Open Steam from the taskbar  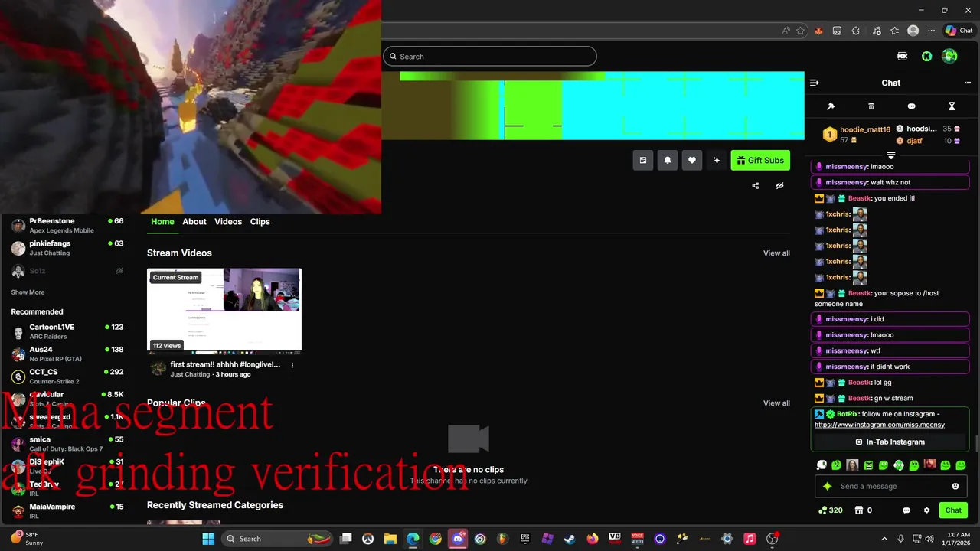tap(570, 539)
